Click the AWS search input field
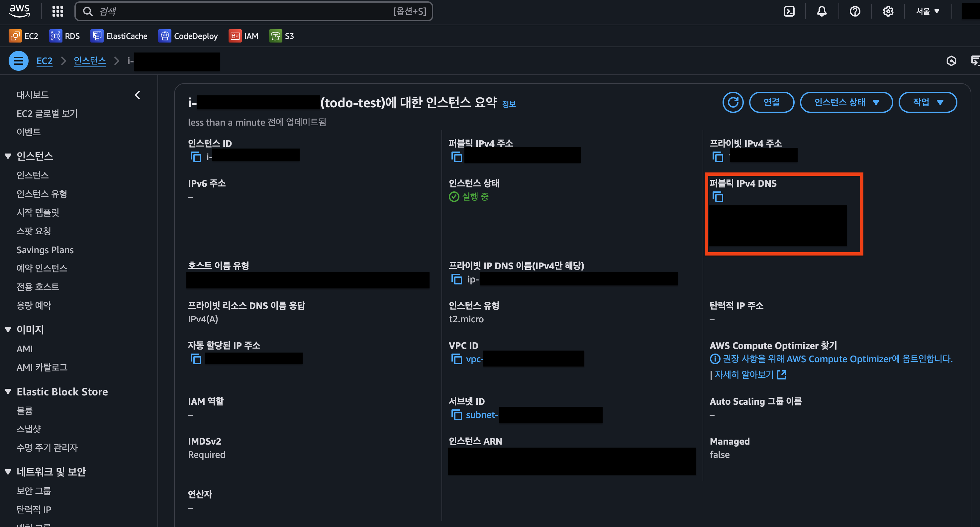This screenshot has width=980, height=527. [244, 11]
